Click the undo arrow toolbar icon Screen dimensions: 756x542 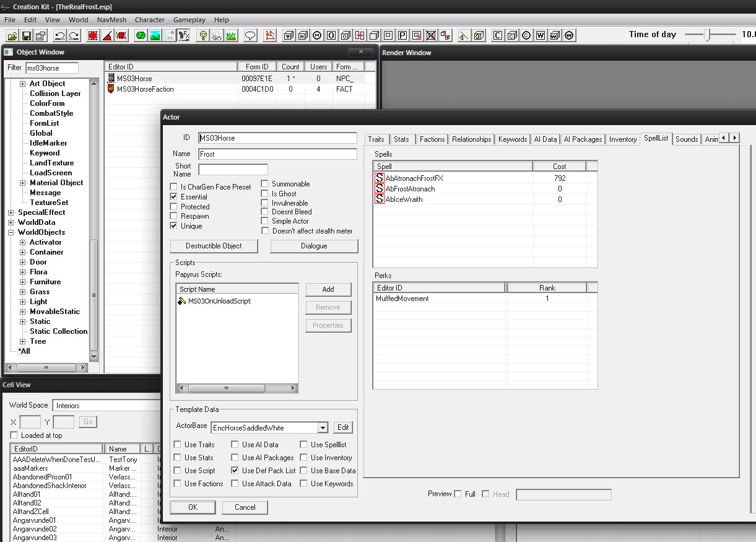60,35
